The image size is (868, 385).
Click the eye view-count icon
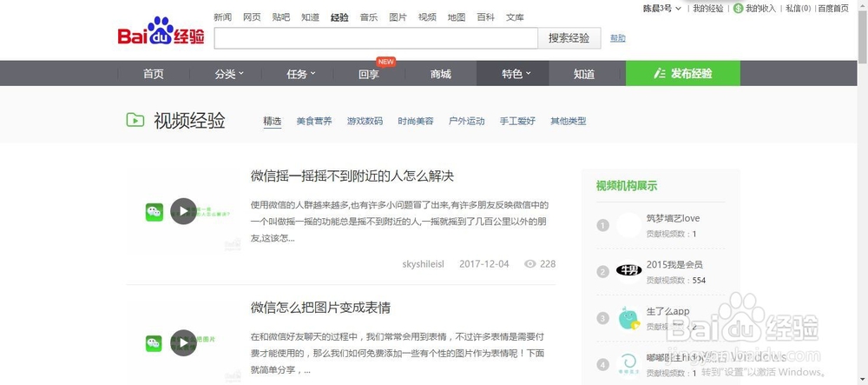530,263
